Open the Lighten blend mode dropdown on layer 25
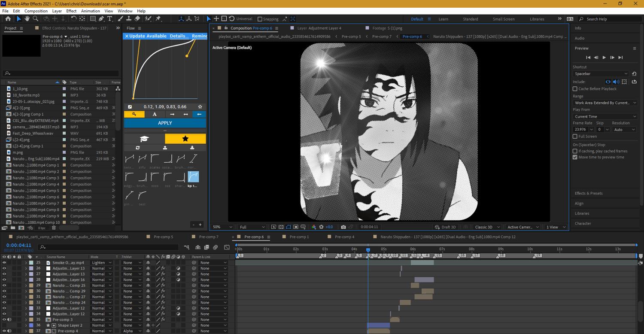The height and width of the screenshot is (334, 644). [x=101, y=263]
